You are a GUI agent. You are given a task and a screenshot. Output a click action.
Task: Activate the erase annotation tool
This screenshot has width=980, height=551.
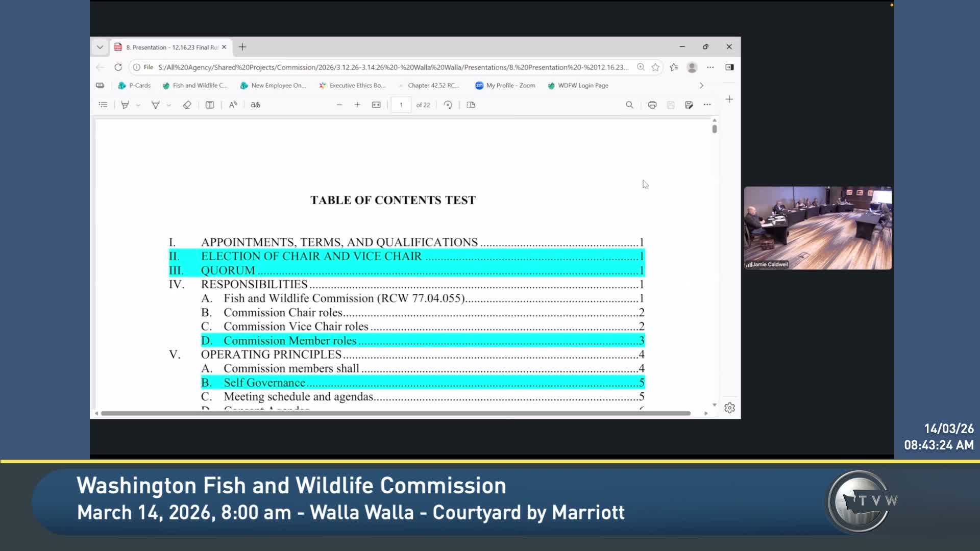point(187,105)
